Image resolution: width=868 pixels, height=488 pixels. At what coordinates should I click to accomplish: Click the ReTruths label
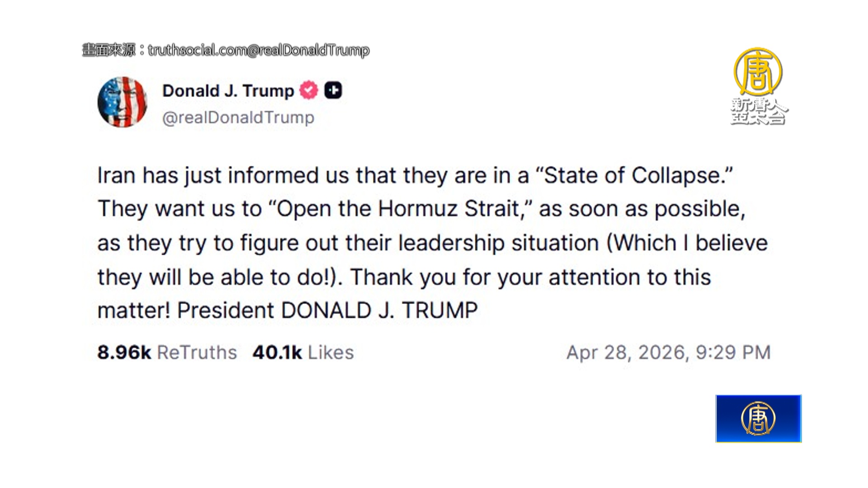[197, 352]
